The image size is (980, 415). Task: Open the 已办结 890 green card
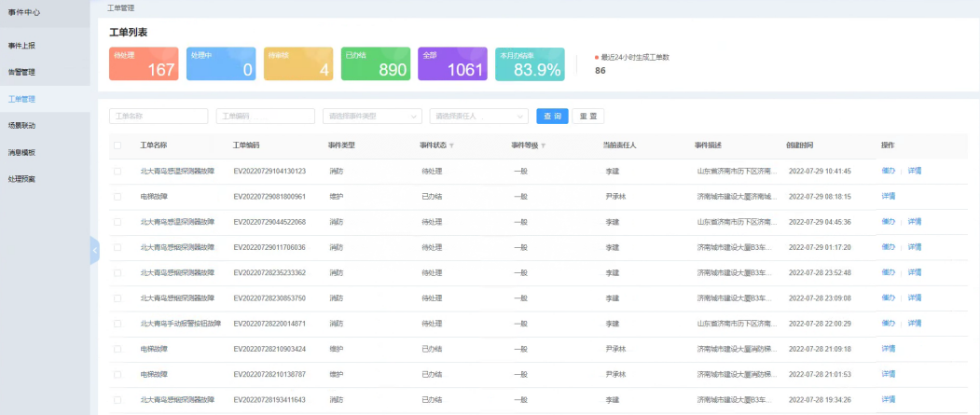(374, 64)
